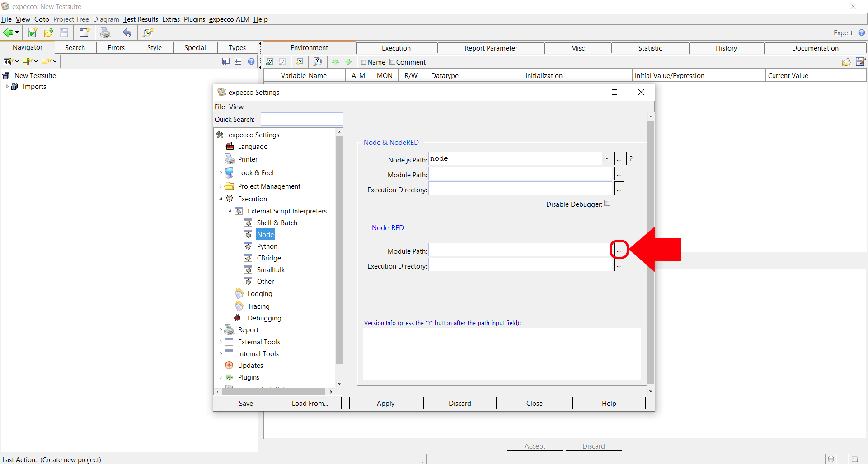Select Python in External Script Interpreters
The image size is (868, 464).
pos(267,246)
